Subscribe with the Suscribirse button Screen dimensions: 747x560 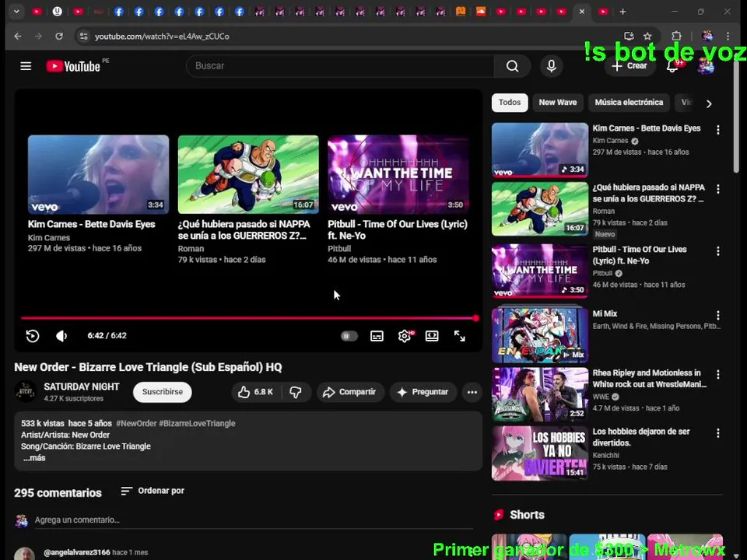click(163, 392)
